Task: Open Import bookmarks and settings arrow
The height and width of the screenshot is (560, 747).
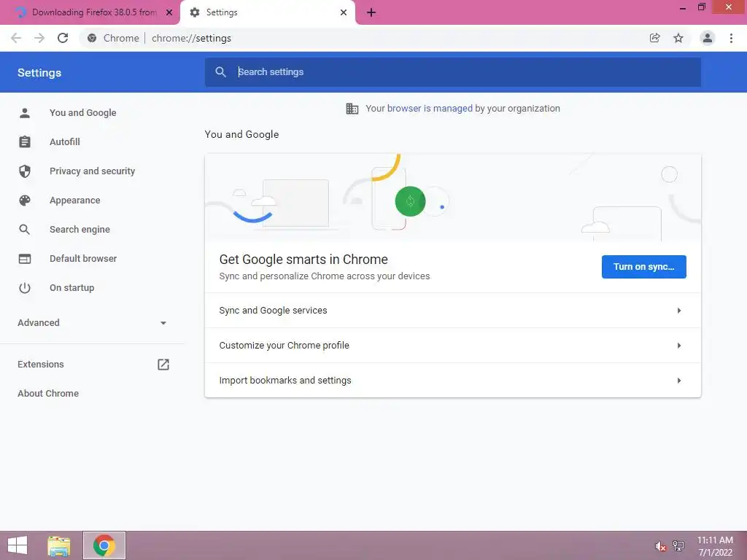Action: click(679, 381)
